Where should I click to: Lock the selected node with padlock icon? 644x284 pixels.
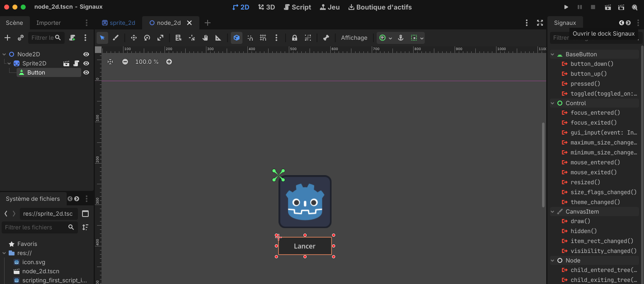click(x=295, y=38)
